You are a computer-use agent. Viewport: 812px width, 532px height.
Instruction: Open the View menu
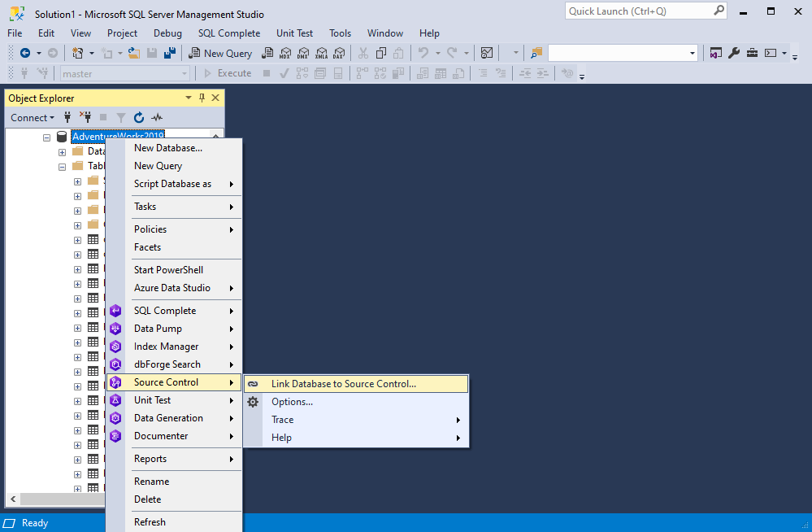(x=80, y=33)
